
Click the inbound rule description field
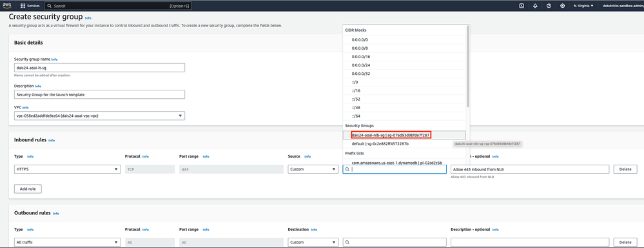pos(530,169)
